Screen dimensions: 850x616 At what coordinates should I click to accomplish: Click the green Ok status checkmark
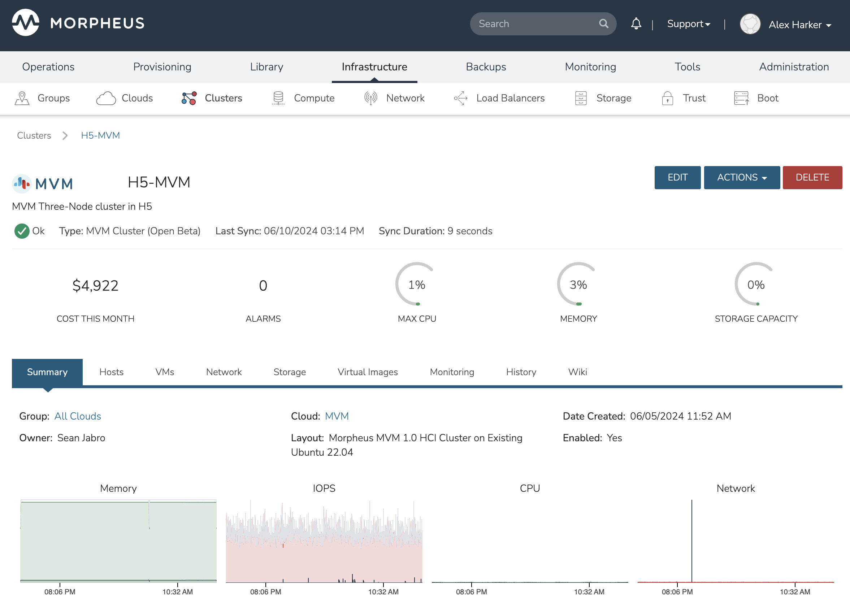click(22, 231)
